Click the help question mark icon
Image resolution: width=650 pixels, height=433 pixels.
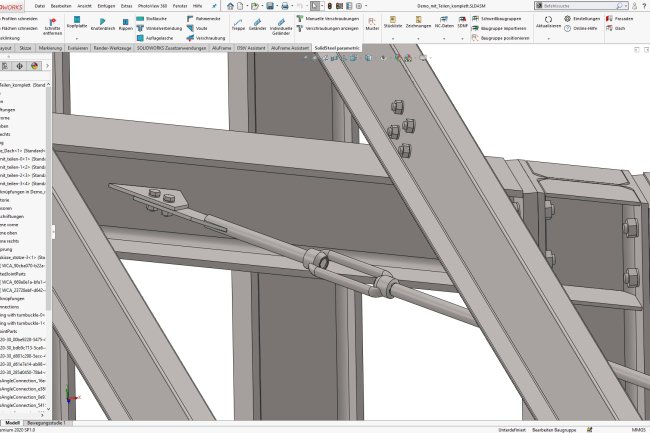coord(645,6)
